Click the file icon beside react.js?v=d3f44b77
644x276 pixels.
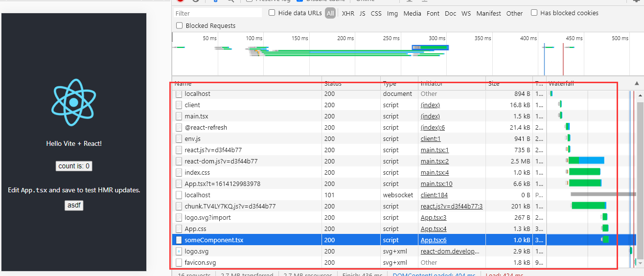[179, 150]
